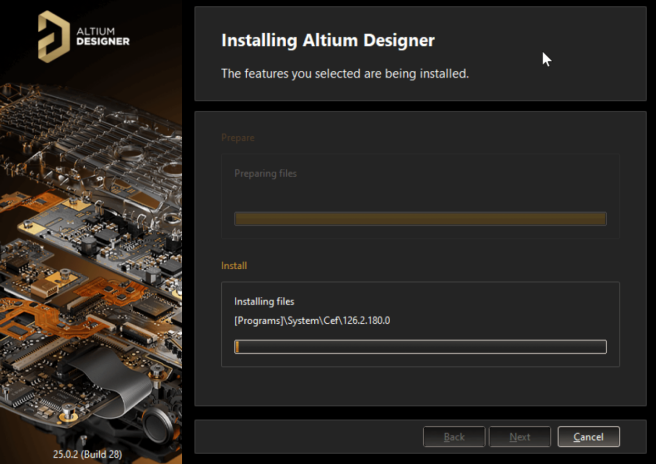Click the Installing Altium Designer heading

tap(327, 41)
